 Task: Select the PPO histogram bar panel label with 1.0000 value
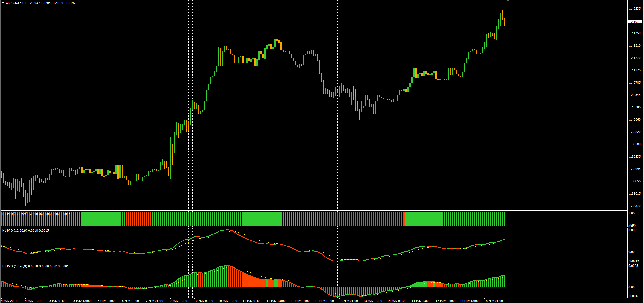click(36, 214)
